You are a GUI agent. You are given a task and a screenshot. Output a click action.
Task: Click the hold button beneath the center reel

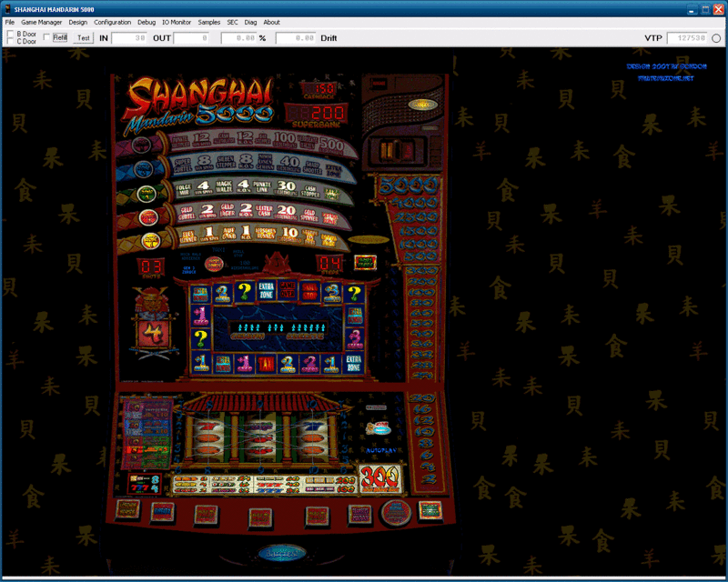pyautogui.click(x=260, y=517)
